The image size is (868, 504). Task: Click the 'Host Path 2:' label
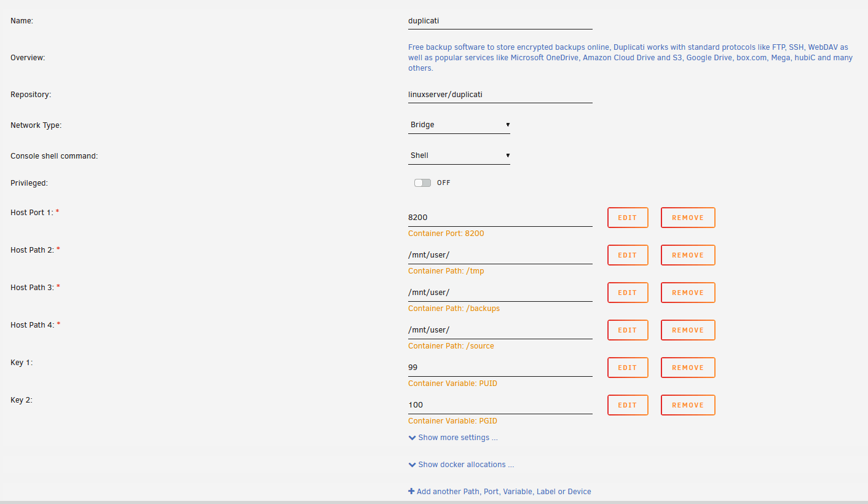click(33, 250)
